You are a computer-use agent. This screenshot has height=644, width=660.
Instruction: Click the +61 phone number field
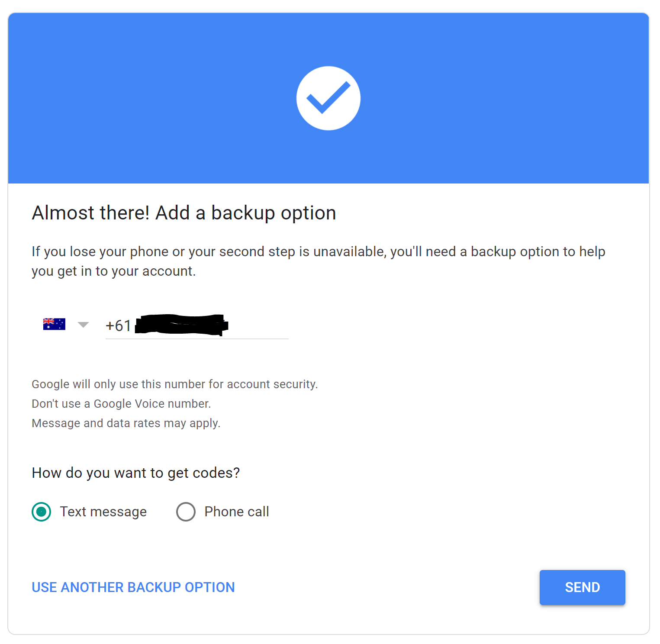(x=197, y=325)
